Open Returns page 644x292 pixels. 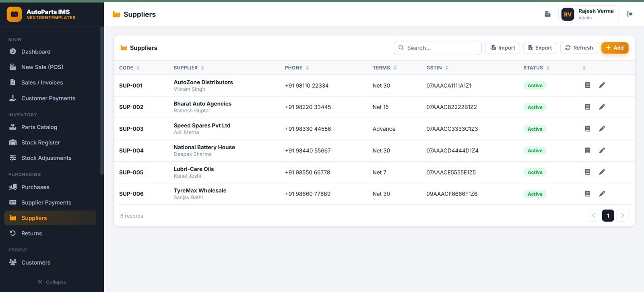pos(50,233)
